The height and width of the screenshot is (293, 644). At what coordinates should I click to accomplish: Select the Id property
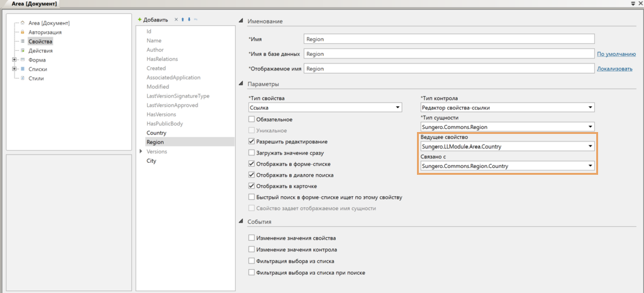coord(149,31)
